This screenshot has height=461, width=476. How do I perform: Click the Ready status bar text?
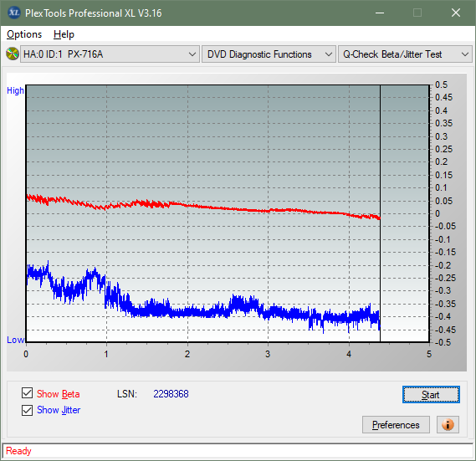18,451
